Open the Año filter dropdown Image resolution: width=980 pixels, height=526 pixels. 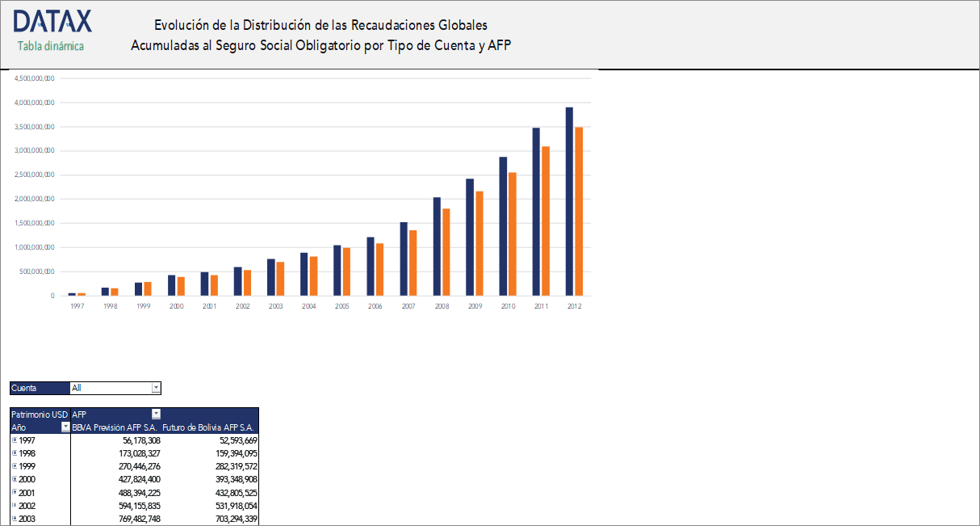(x=64, y=427)
